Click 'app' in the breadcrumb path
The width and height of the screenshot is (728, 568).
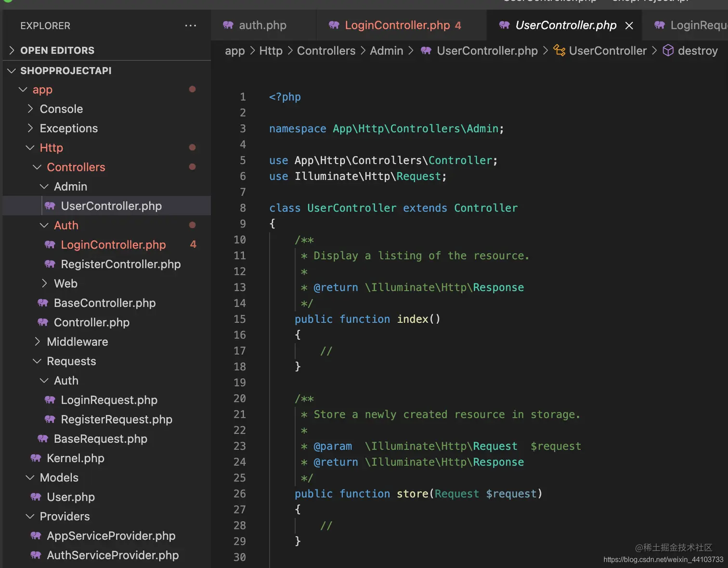[x=235, y=51]
